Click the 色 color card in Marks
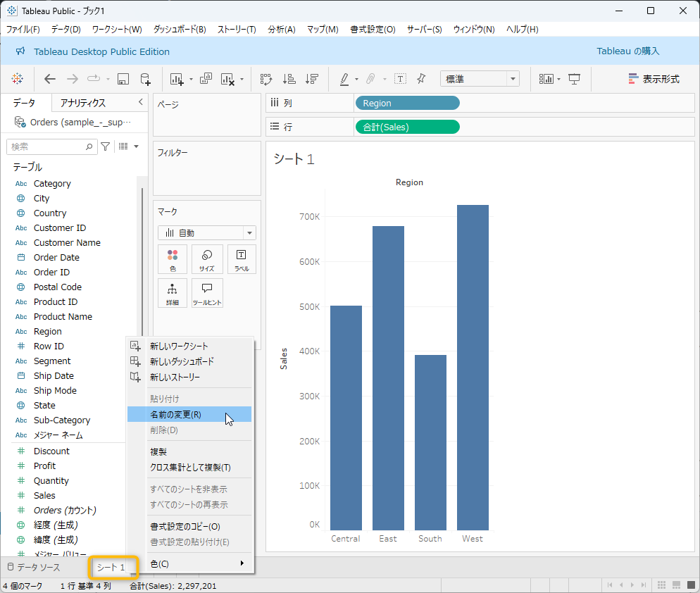The height and width of the screenshot is (593, 700). click(x=173, y=259)
